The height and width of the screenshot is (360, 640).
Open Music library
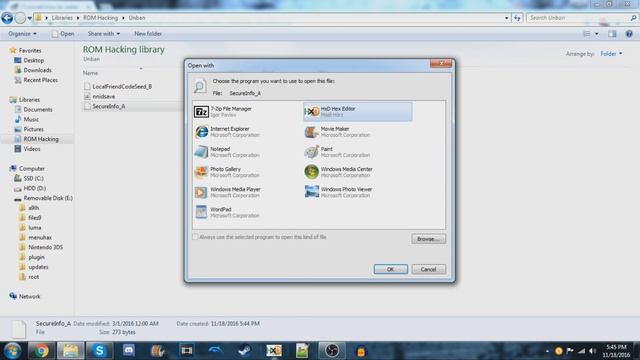(x=31, y=119)
